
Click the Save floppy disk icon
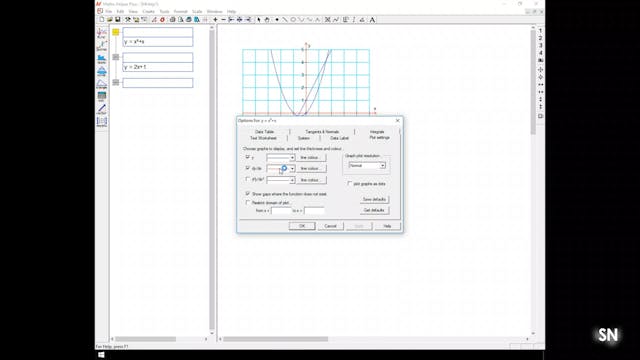(x=118, y=20)
